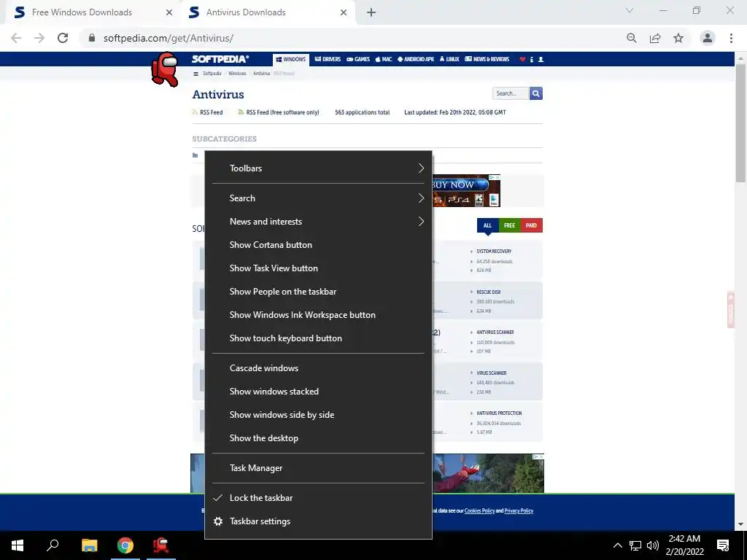Viewport: 747px width, 560px height.
Task: Select the WINDOWS category in Softpedia nav
Action: pos(291,60)
